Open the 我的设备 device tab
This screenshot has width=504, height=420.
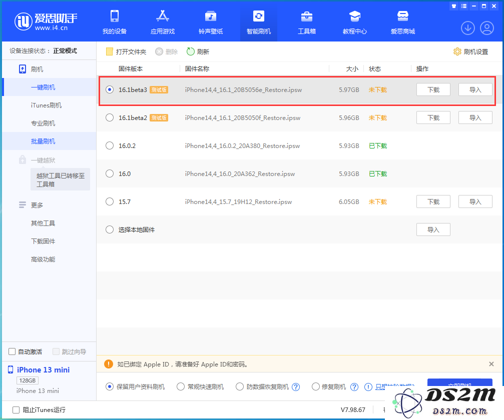tap(115, 22)
